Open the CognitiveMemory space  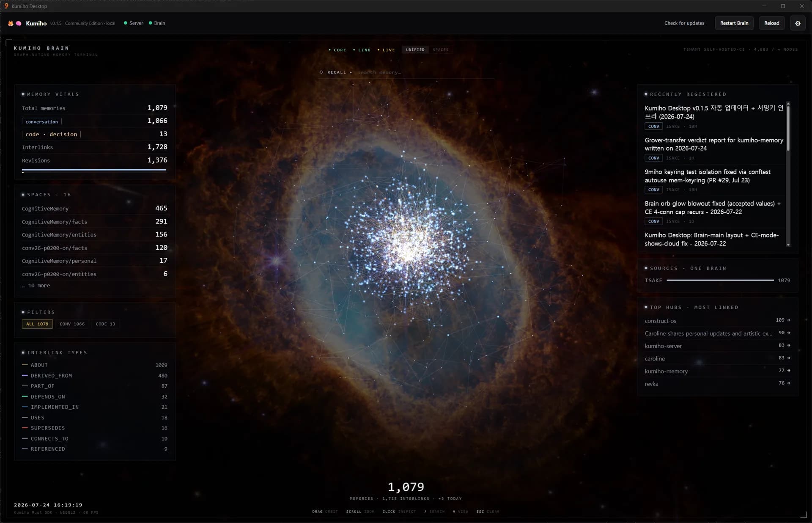94,209
